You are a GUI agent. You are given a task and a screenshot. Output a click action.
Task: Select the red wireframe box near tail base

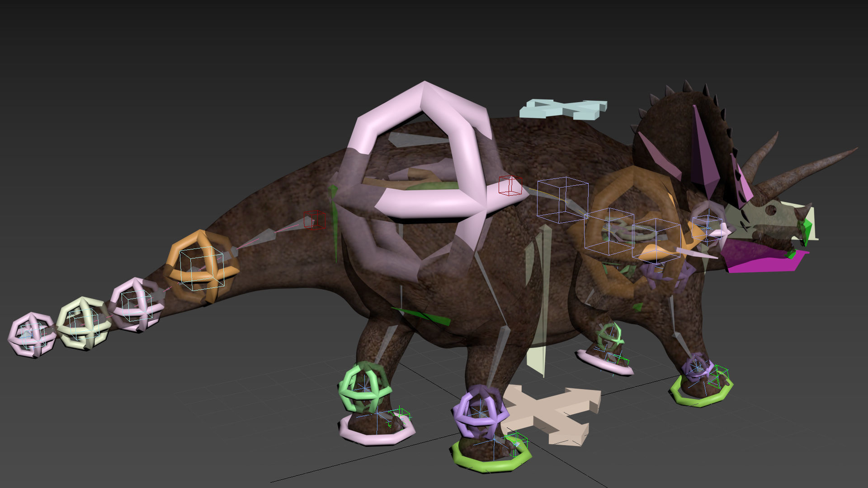(314, 220)
